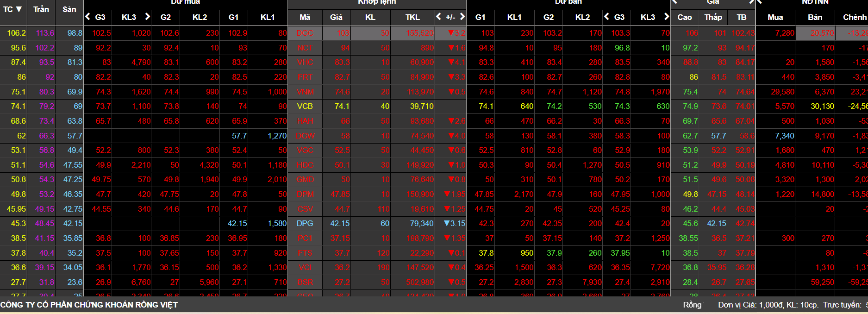Select the VCB ticker symbol
Image resolution: width=868 pixels, height=314 pixels.
(305, 106)
